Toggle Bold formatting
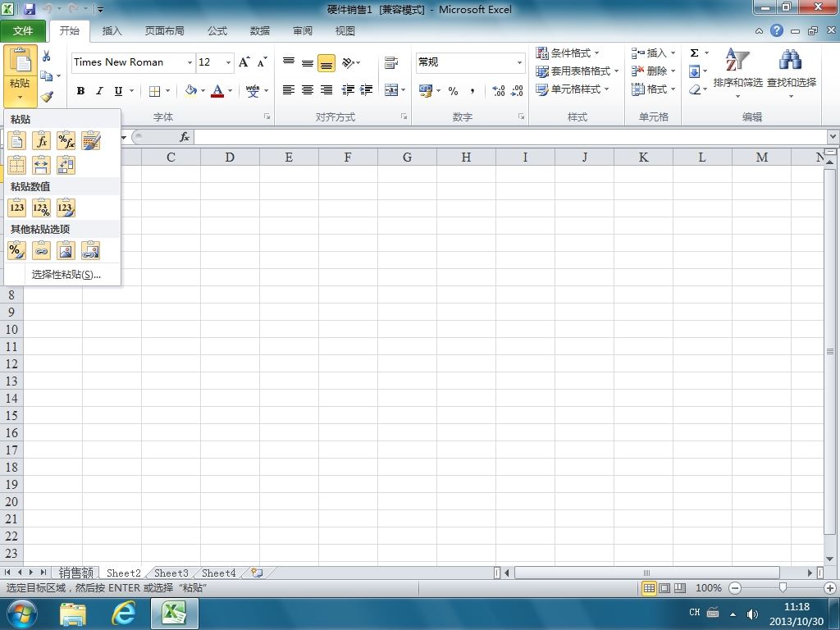The height and width of the screenshot is (630, 840). tap(81, 90)
